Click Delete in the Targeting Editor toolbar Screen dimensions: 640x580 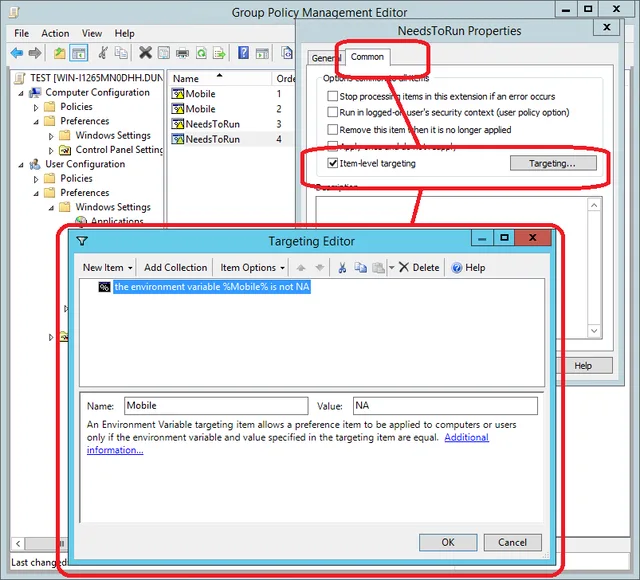(x=419, y=268)
